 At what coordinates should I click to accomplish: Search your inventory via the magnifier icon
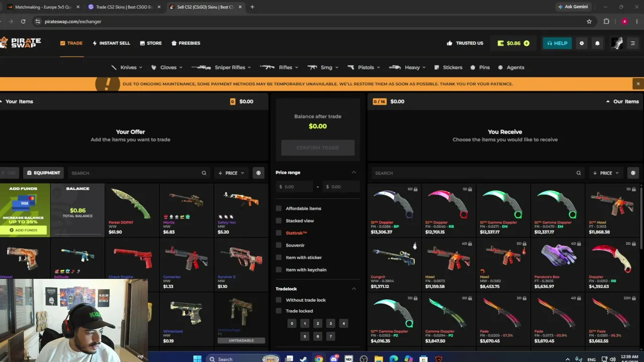point(204,173)
